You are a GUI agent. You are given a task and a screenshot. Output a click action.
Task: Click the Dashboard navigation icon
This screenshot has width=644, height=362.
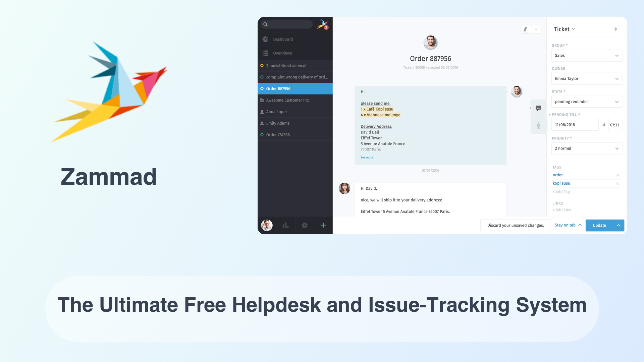click(x=265, y=39)
